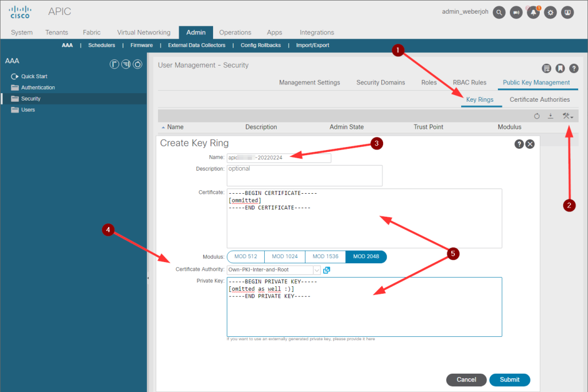Switch to Management Settings tab
588x392 pixels.
coord(310,83)
